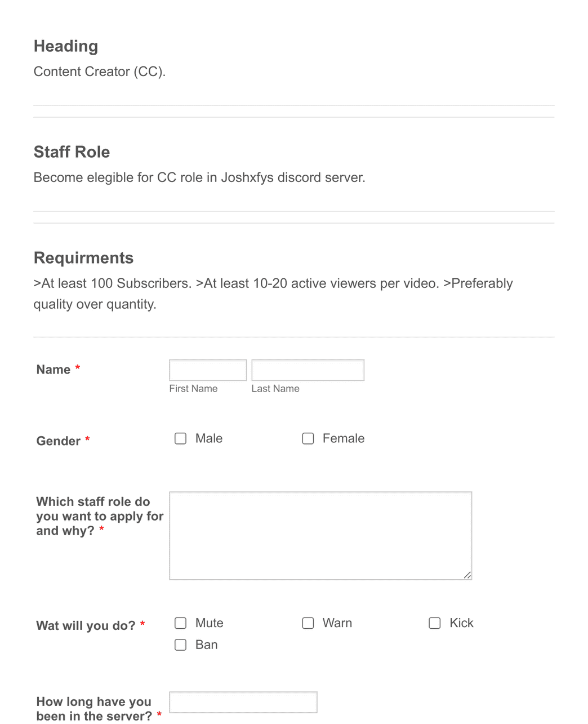Screen dimensions: 588x724
Task: Click the Gender field label
Action: click(x=59, y=441)
